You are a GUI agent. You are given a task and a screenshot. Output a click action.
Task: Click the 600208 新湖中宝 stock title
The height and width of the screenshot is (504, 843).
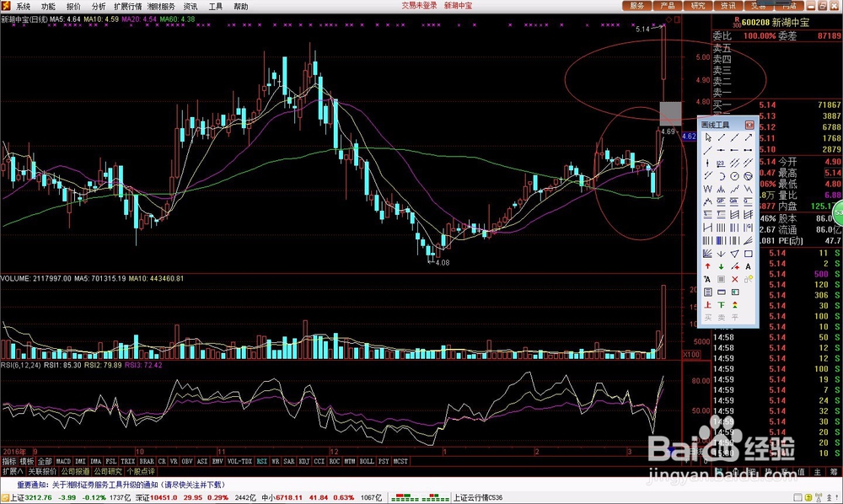click(776, 22)
